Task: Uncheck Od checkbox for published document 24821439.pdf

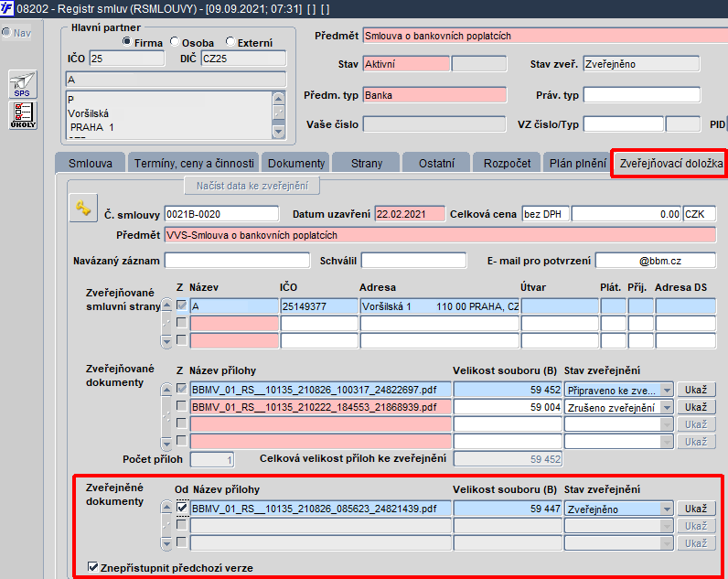Action: pos(182,508)
